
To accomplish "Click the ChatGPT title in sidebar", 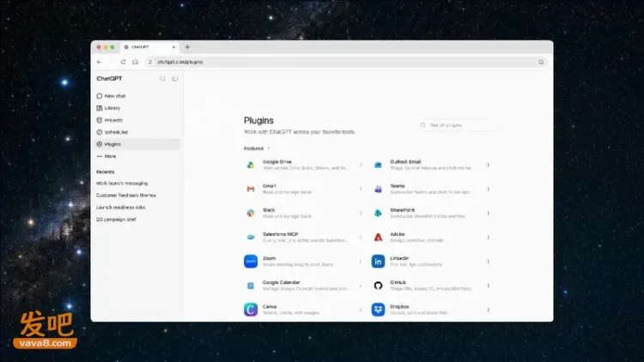I will click(x=109, y=79).
